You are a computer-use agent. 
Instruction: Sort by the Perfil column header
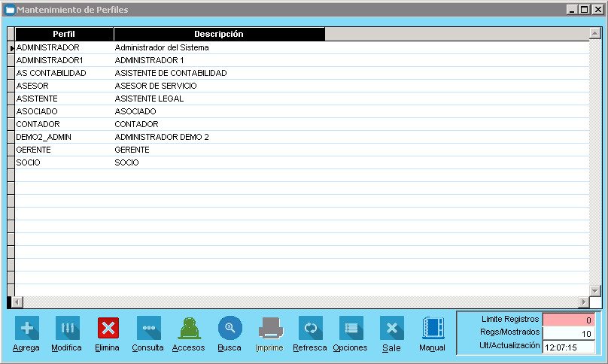coord(64,34)
